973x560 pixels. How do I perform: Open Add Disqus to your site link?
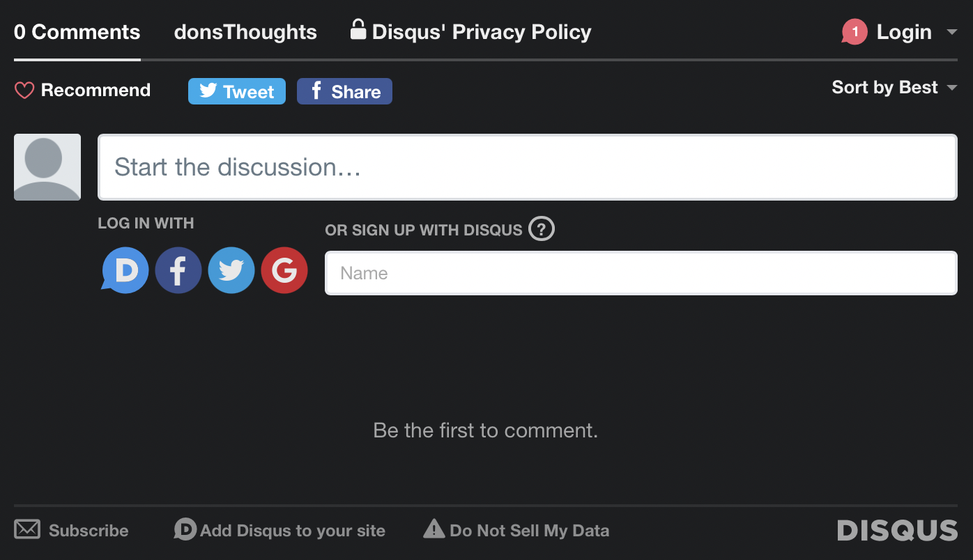pos(279,530)
